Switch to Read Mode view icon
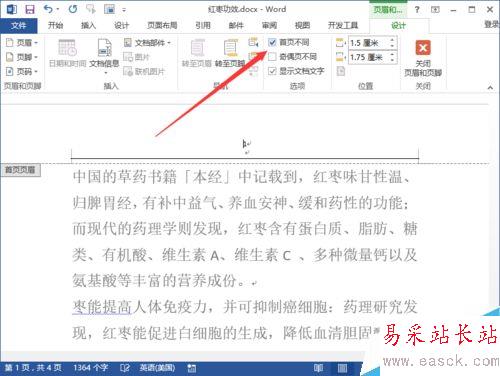The width and height of the screenshot is (500, 376). tap(318, 368)
